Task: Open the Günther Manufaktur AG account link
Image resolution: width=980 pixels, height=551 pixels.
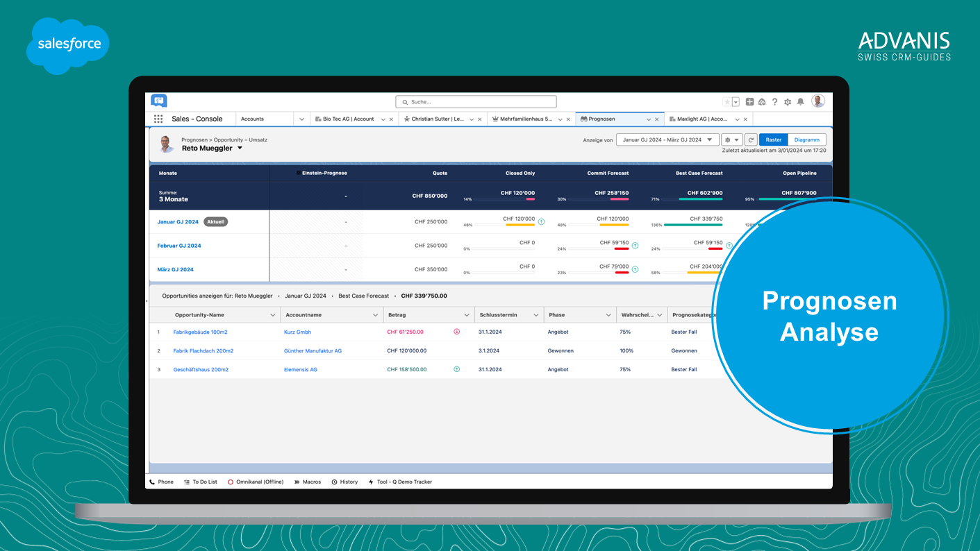Action: pyautogui.click(x=313, y=351)
